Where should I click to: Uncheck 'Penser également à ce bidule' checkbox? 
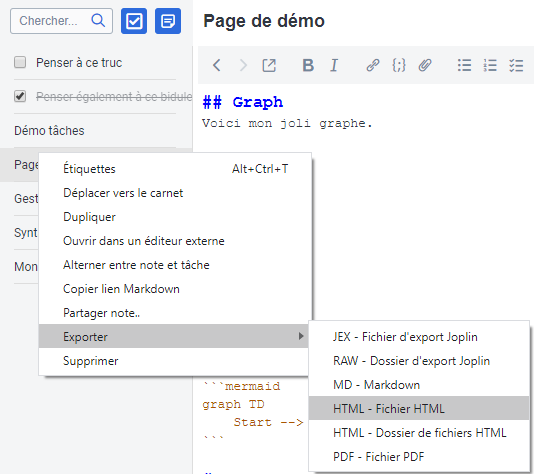point(20,96)
